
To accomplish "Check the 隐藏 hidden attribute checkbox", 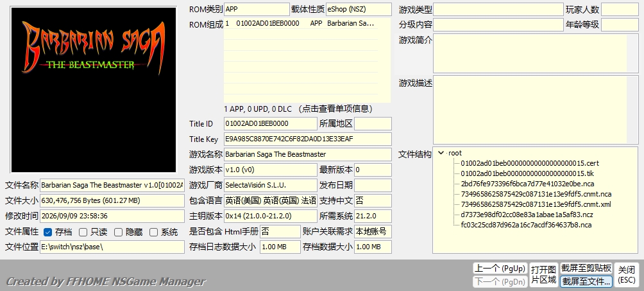I will [x=118, y=232].
